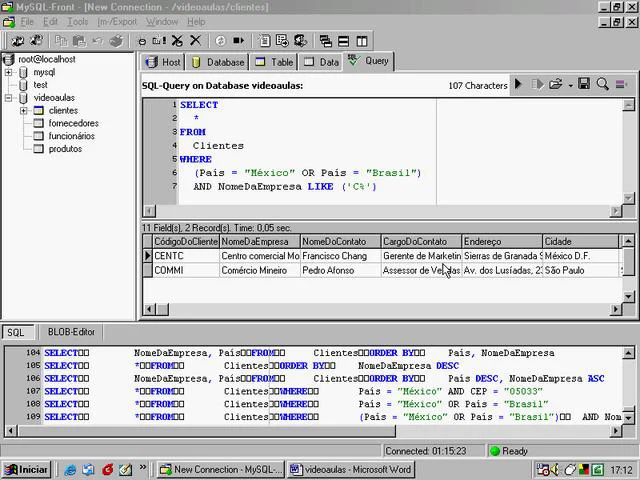Open an SQL file with the folder icon
Image resolution: width=640 pixels, height=480 pixels.
click(556, 84)
